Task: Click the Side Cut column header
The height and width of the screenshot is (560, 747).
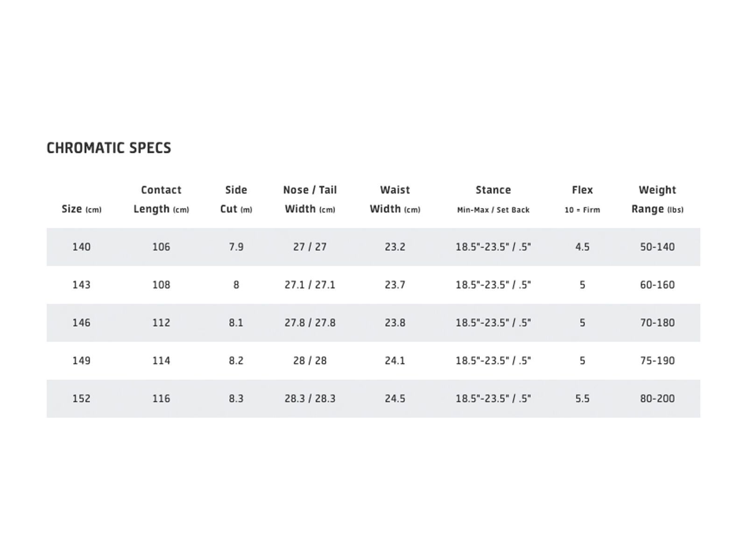Action: pos(236,199)
